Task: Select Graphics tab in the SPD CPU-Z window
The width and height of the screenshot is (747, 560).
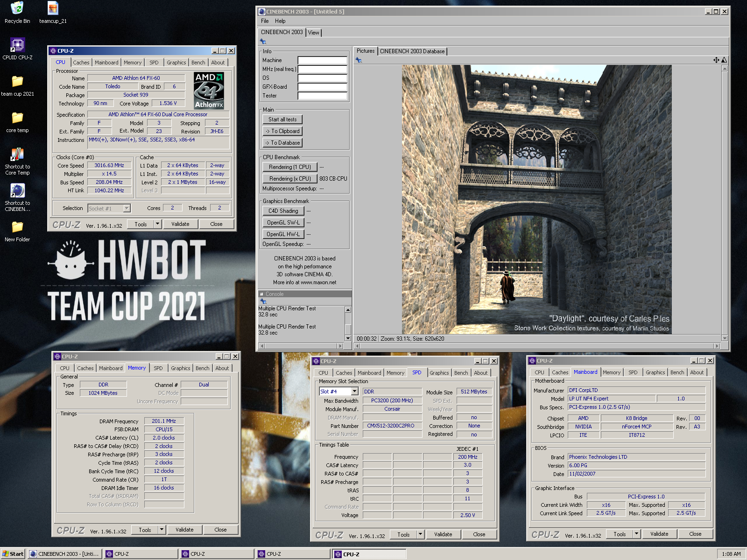Action: click(x=439, y=373)
